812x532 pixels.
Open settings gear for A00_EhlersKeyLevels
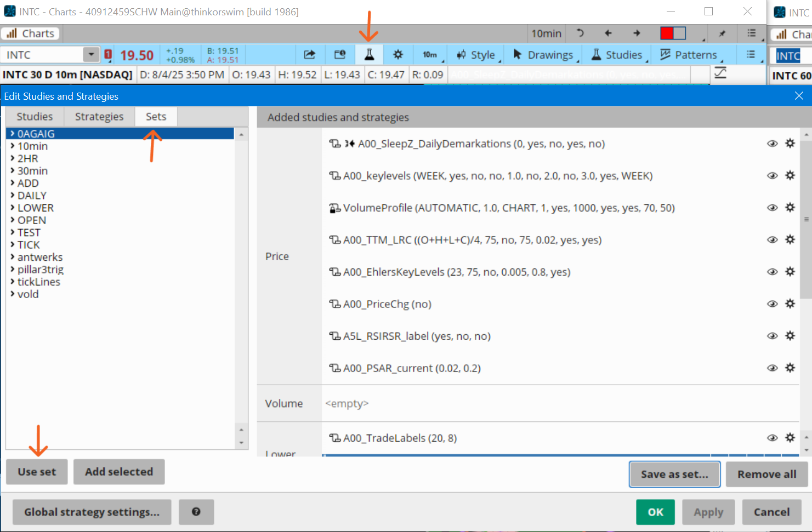(x=790, y=272)
